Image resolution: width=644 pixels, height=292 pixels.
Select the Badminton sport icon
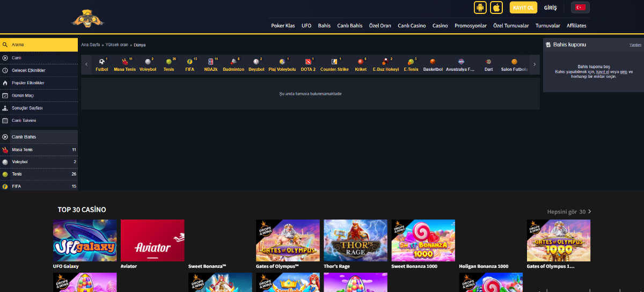tap(233, 65)
